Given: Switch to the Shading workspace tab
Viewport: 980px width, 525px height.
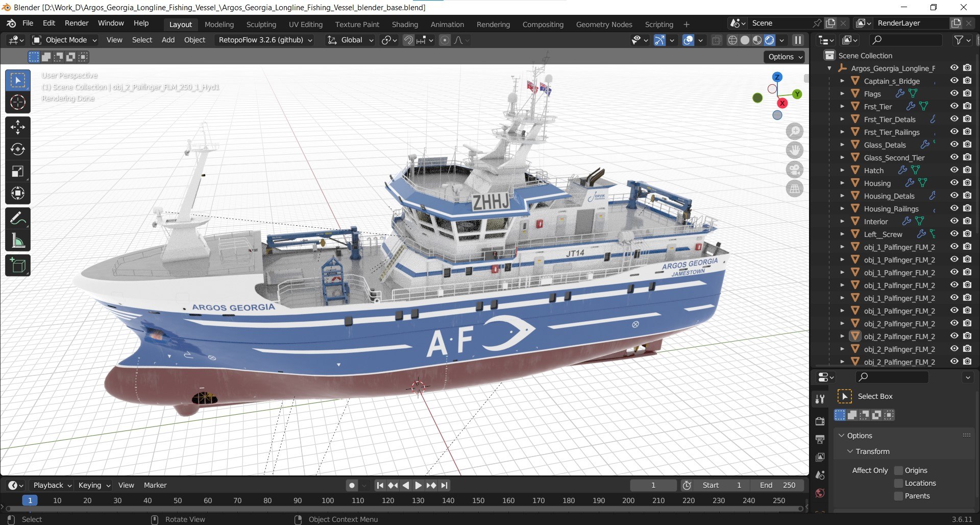Looking at the screenshot, I should pyautogui.click(x=405, y=24).
